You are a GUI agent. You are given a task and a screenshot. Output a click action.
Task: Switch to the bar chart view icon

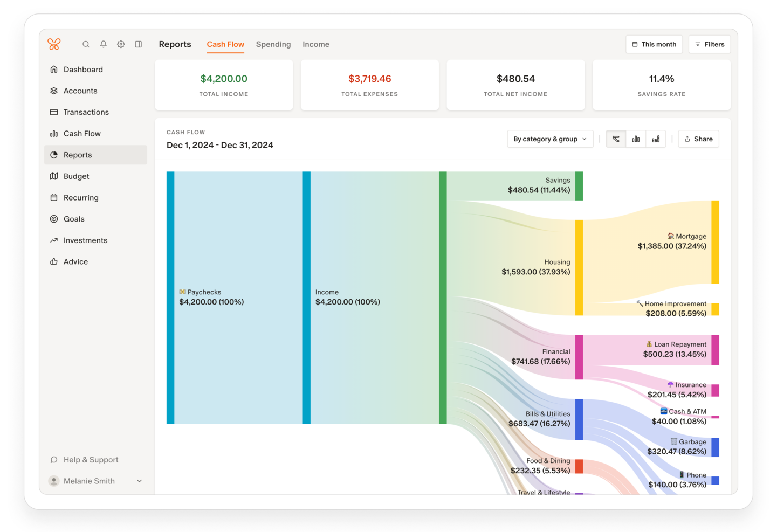[x=636, y=139]
